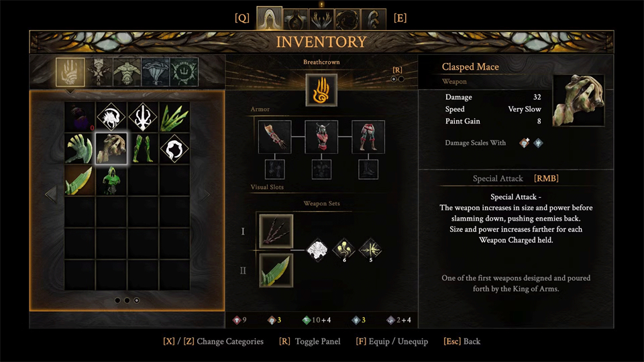Open visual slot beneath arm armor
644x362 pixels.
click(x=275, y=170)
